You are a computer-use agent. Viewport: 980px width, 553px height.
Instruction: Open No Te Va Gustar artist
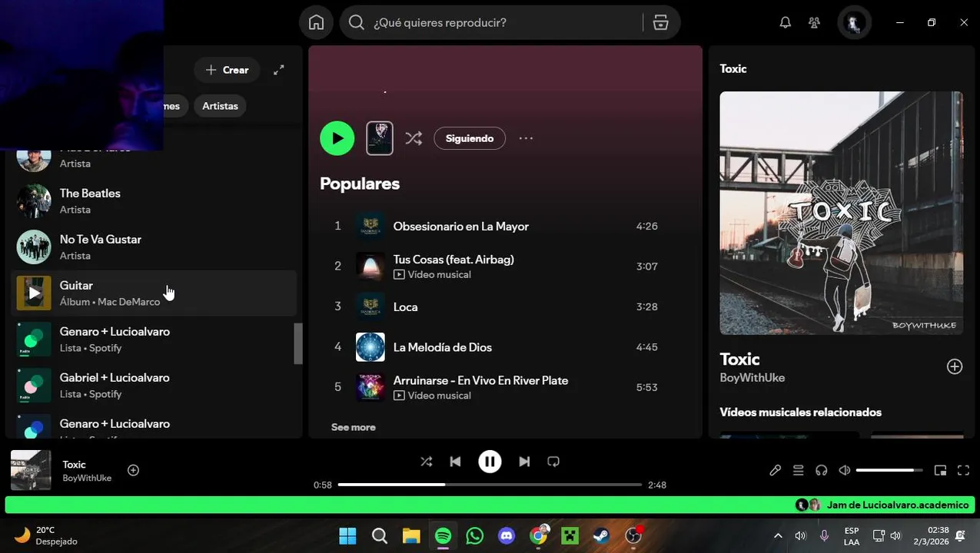(x=154, y=247)
